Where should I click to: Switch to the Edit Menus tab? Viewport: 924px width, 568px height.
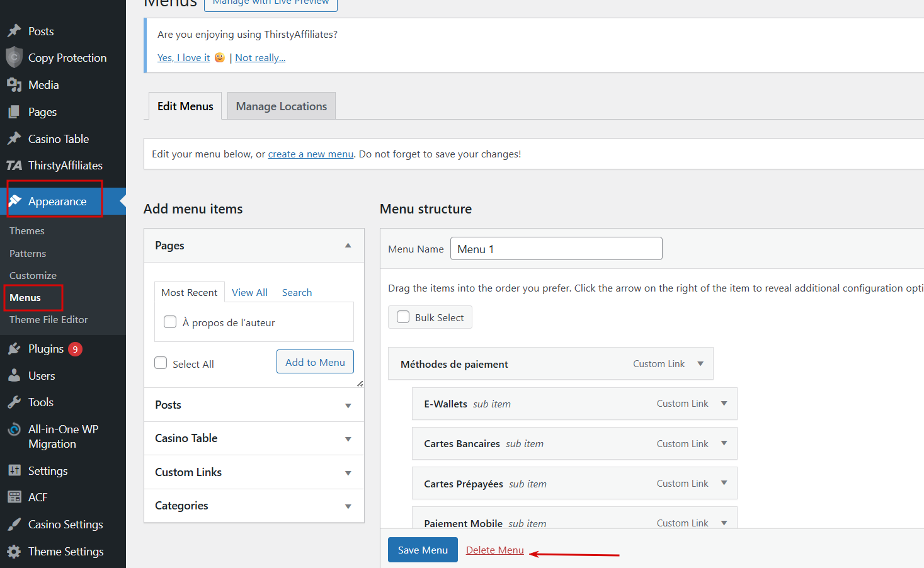185,106
